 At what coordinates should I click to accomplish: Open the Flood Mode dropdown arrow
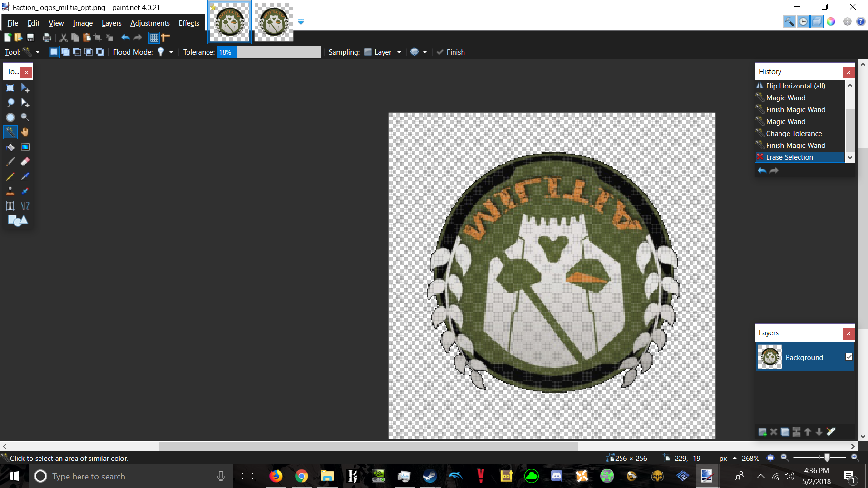[171, 52]
